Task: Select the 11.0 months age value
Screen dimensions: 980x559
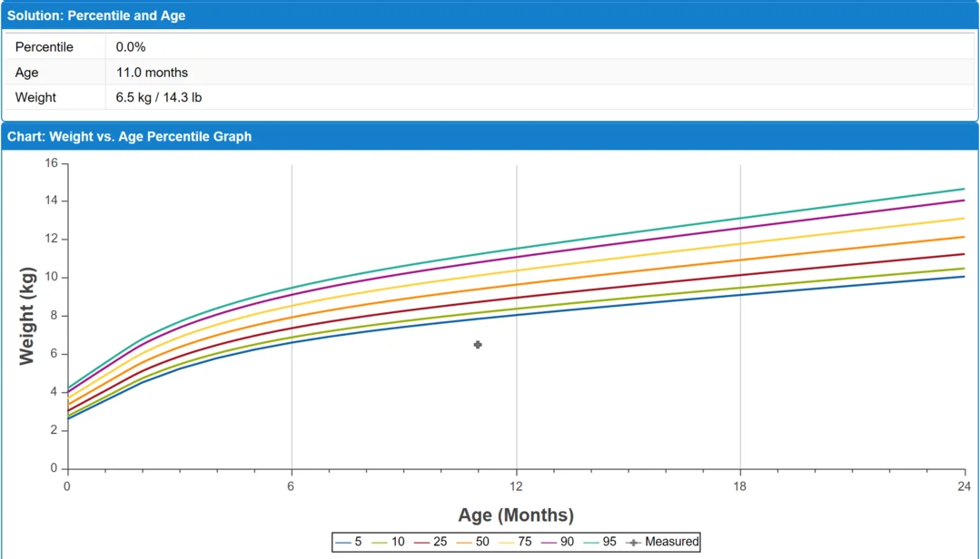Action: (x=152, y=73)
